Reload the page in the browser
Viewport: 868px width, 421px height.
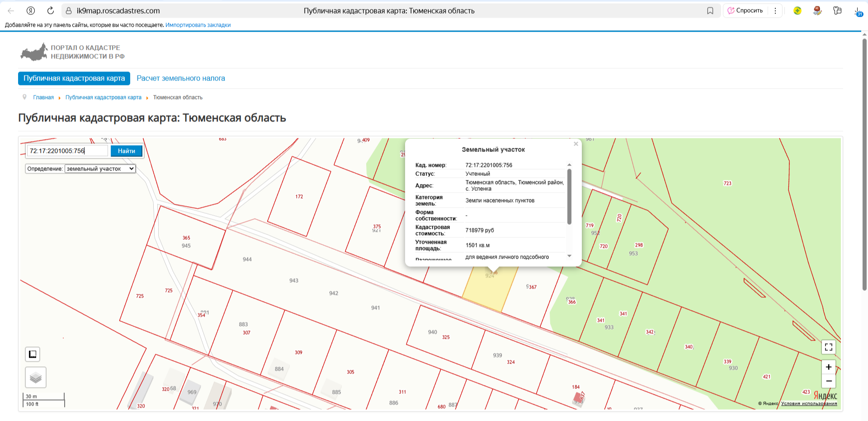51,10
